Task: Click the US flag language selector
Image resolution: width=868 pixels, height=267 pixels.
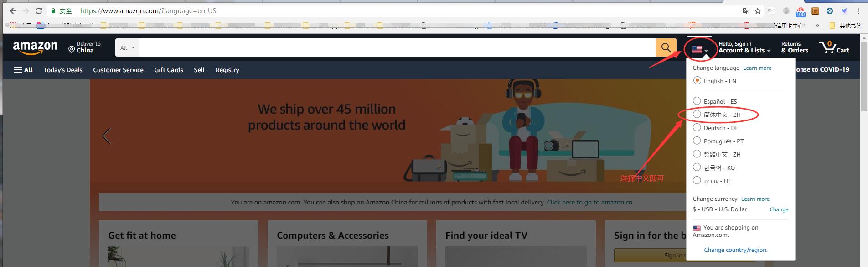Action: coord(700,49)
